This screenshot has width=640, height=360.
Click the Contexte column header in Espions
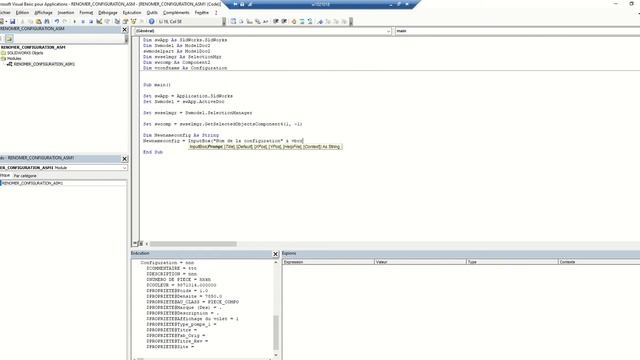point(599,262)
